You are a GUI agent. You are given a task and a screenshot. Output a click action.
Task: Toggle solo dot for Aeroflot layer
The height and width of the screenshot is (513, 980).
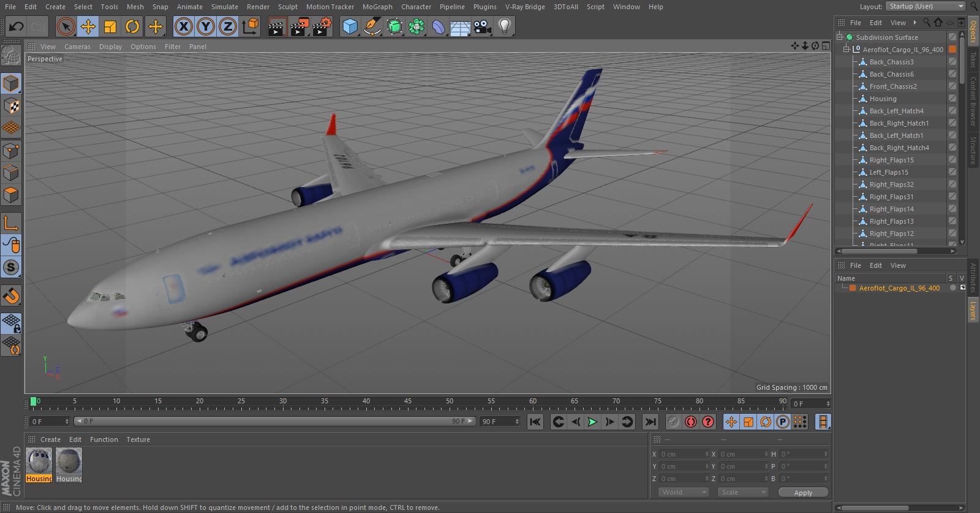tap(952, 288)
